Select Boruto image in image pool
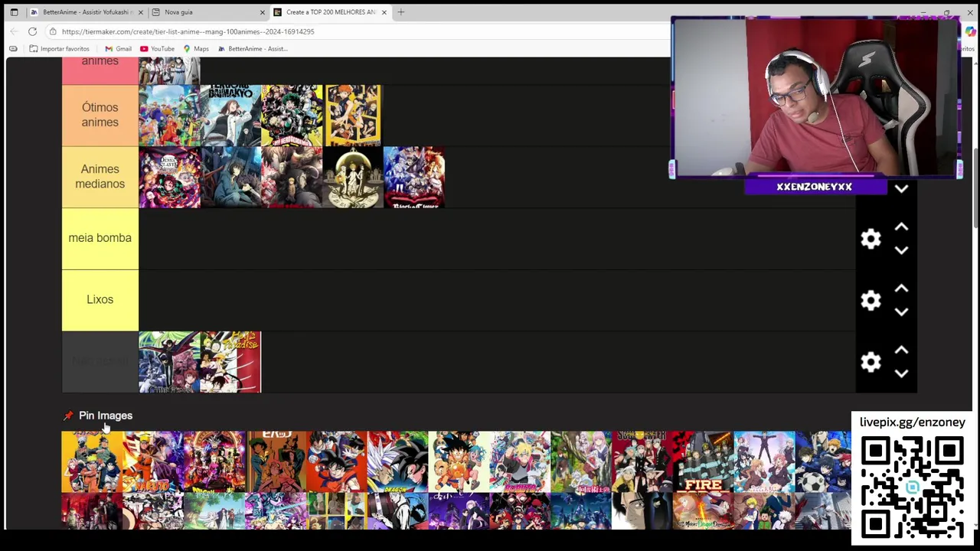The image size is (980, 551). click(x=520, y=461)
